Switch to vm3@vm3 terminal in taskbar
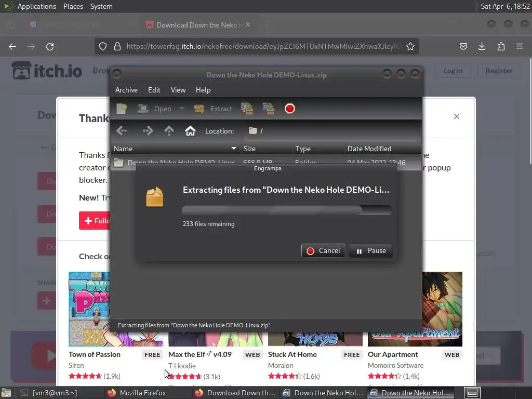This screenshot has height=399, width=532. (x=54, y=393)
